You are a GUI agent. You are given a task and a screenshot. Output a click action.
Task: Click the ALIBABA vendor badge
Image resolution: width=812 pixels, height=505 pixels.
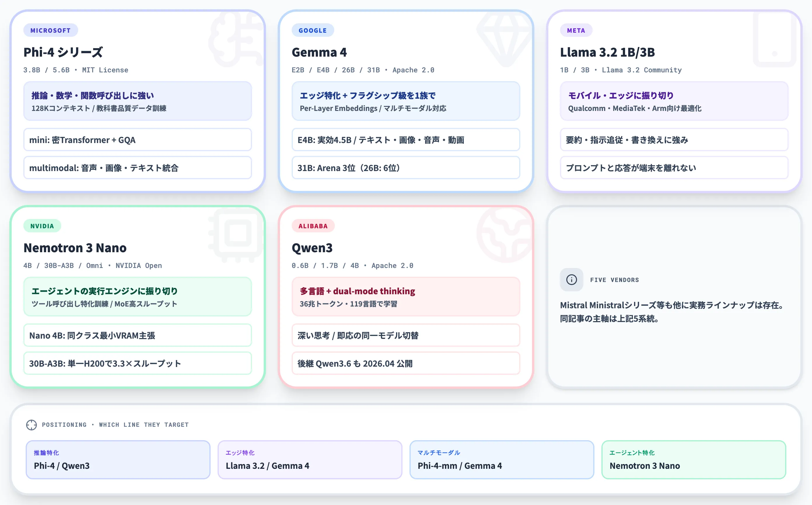click(x=313, y=226)
